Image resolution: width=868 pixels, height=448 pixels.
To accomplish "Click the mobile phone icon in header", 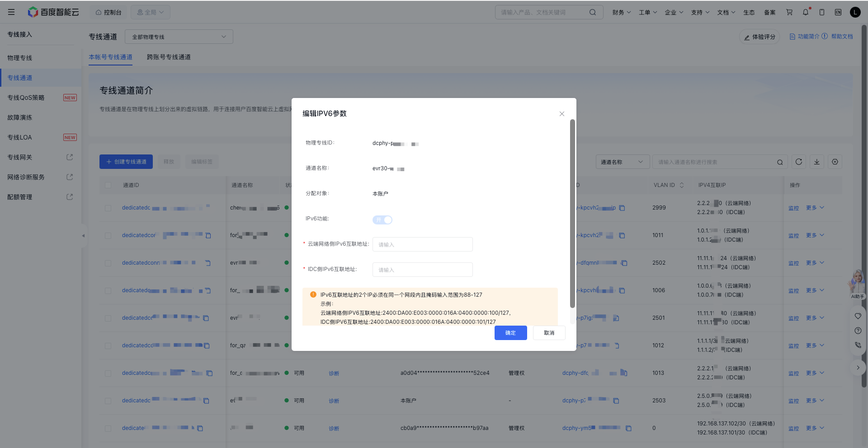I will coord(822,12).
